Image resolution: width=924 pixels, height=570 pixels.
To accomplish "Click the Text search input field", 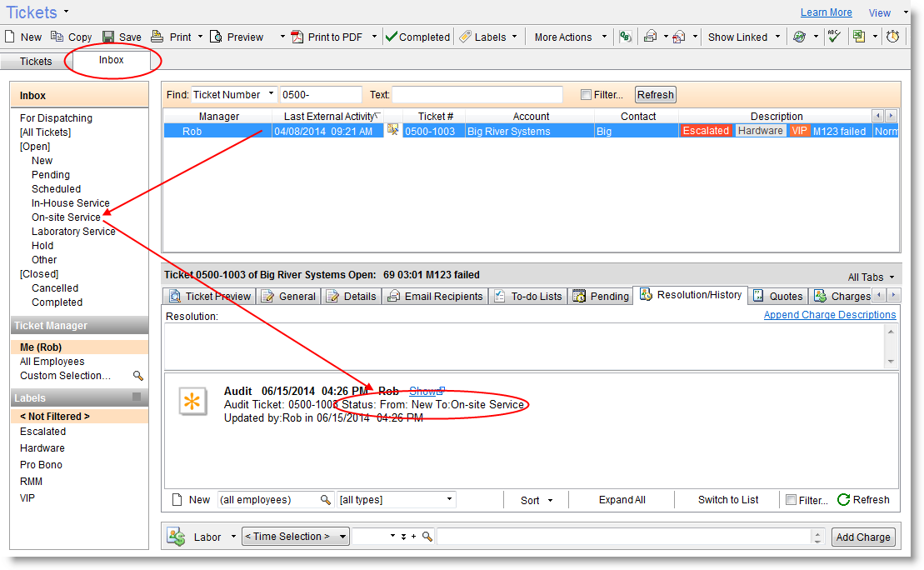I will pyautogui.click(x=479, y=94).
